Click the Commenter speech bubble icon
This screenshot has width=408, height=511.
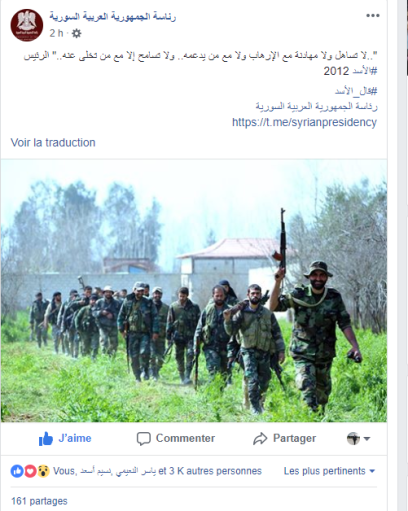click(x=144, y=439)
